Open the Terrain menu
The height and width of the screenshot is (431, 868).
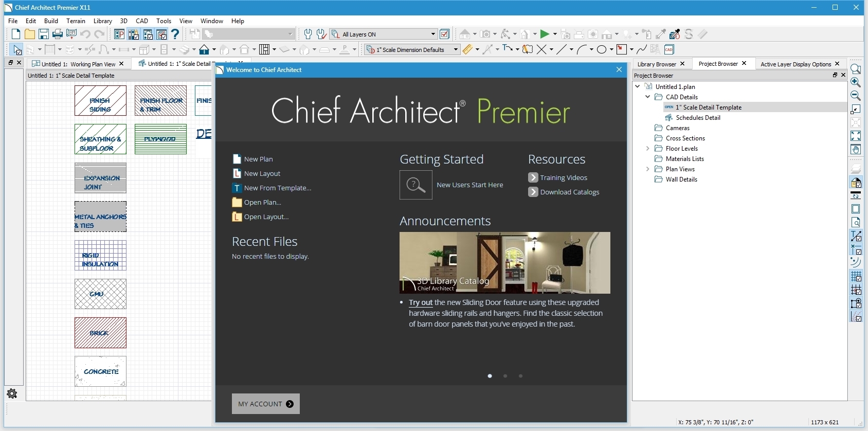click(76, 21)
